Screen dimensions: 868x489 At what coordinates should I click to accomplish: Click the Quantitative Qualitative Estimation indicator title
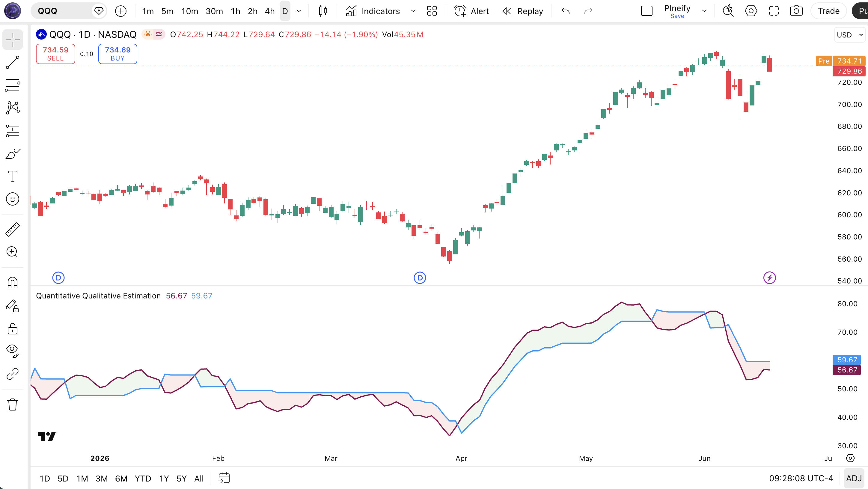click(98, 296)
